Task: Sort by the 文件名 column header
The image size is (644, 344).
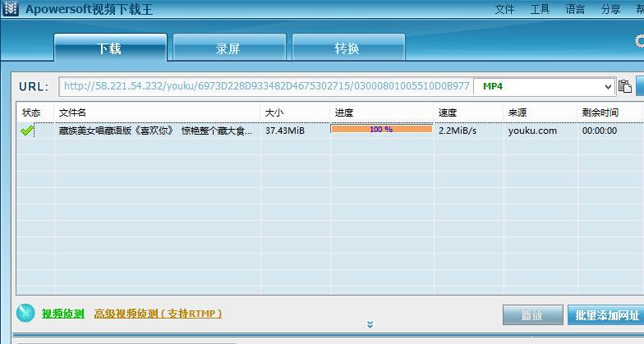Action: point(157,112)
